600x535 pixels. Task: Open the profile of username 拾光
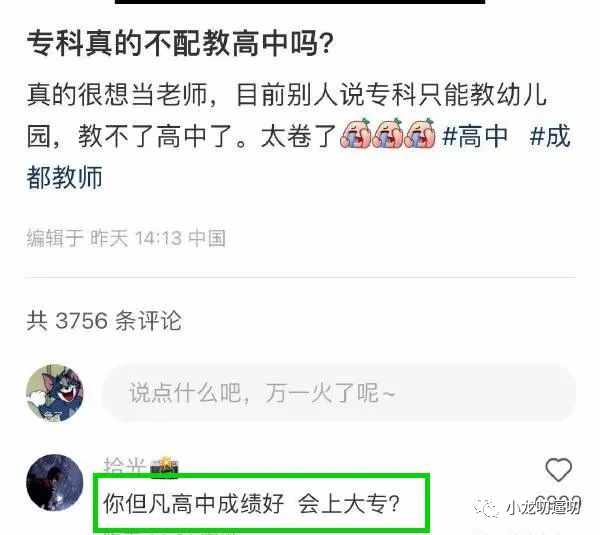[x=124, y=466]
